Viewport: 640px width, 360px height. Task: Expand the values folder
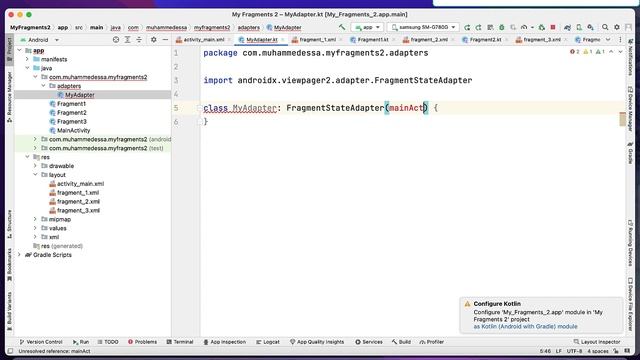click(36, 228)
